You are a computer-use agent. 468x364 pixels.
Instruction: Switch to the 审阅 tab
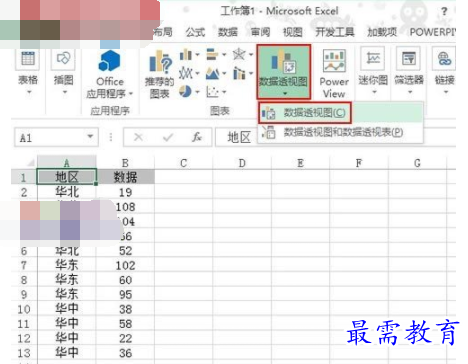tap(260, 32)
